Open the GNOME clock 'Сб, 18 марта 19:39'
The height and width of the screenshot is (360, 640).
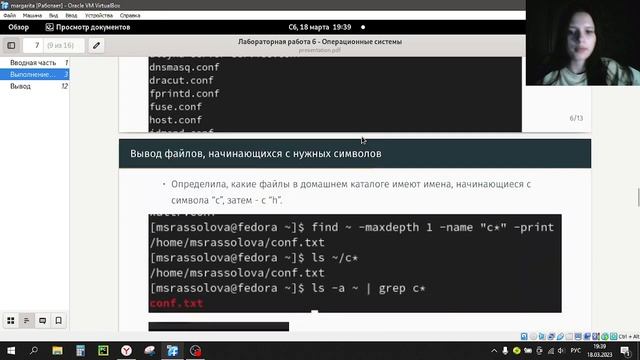coord(320,27)
